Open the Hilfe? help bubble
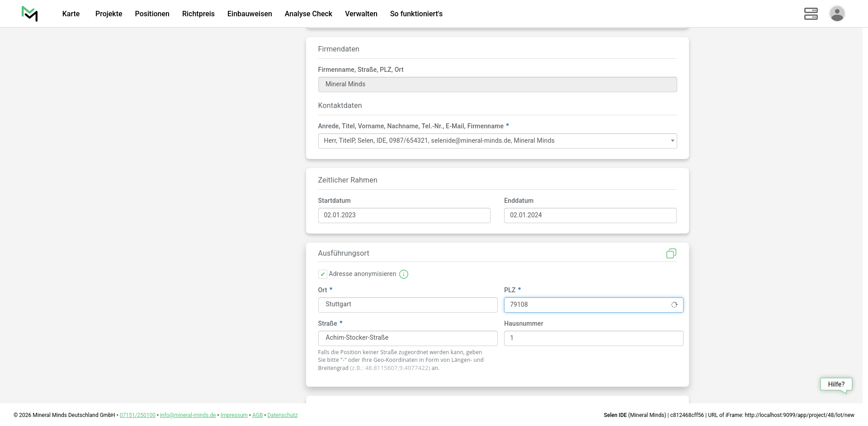Screen dimensions: 868x426 (x=836, y=384)
